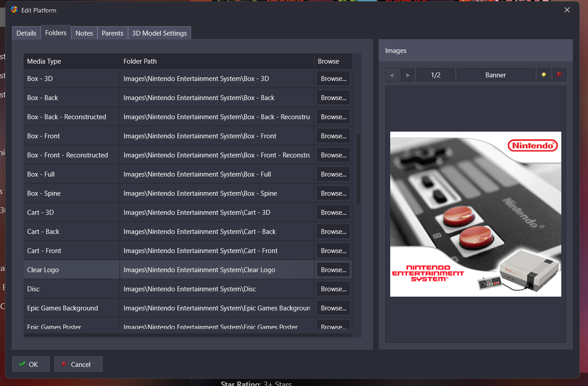Browse the folder for Box - 3D
Image resolution: width=588 pixels, height=386 pixels.
(333, 79)
